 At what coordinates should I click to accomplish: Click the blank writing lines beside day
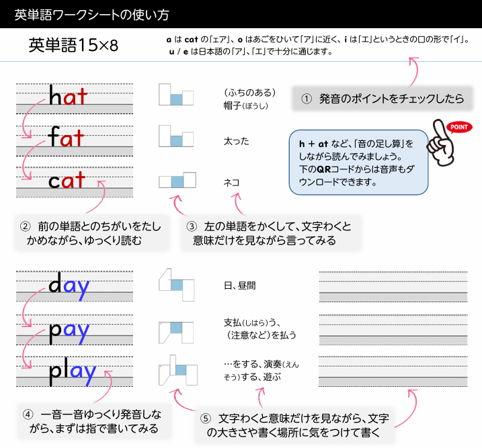393,287
